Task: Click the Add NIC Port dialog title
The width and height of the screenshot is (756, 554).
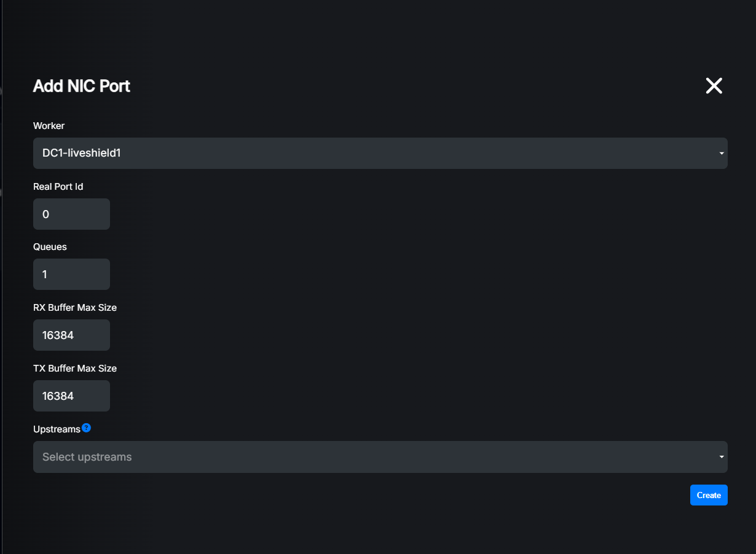Action: 81,86
